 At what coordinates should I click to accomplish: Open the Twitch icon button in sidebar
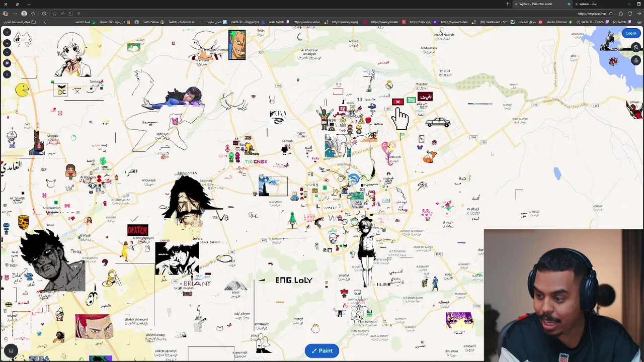point(7,63)
